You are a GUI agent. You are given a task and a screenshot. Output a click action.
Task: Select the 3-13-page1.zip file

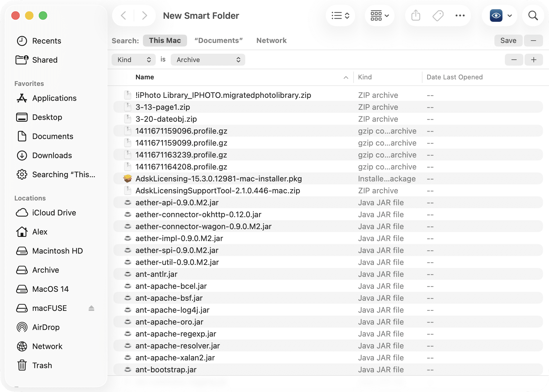click(328, 107)
